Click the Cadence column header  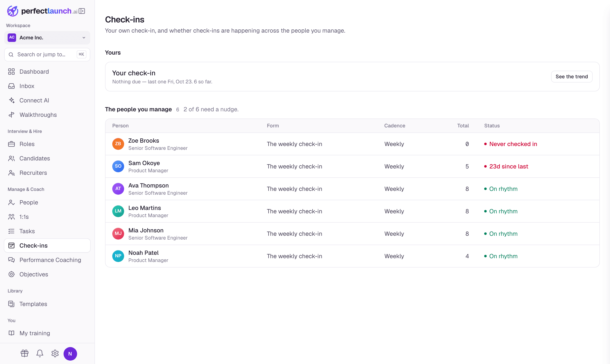coord(394,125)
